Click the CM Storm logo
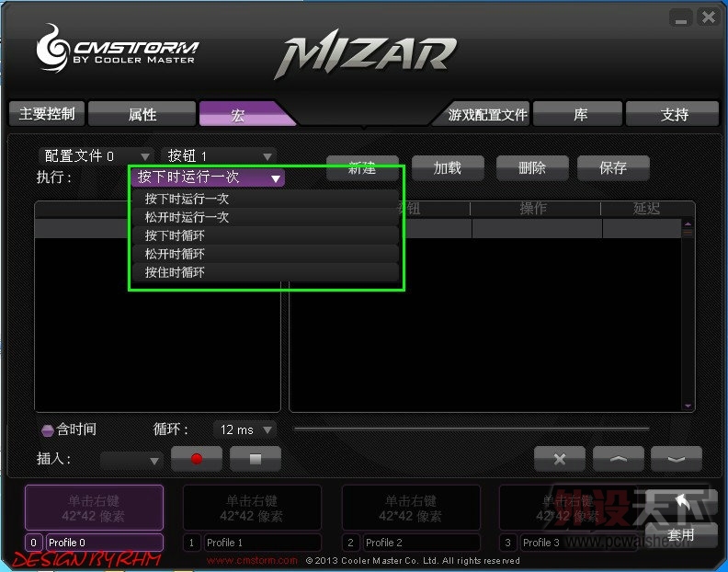The width and height of the screenshot is (728, 572). click(x=116, y=49)
